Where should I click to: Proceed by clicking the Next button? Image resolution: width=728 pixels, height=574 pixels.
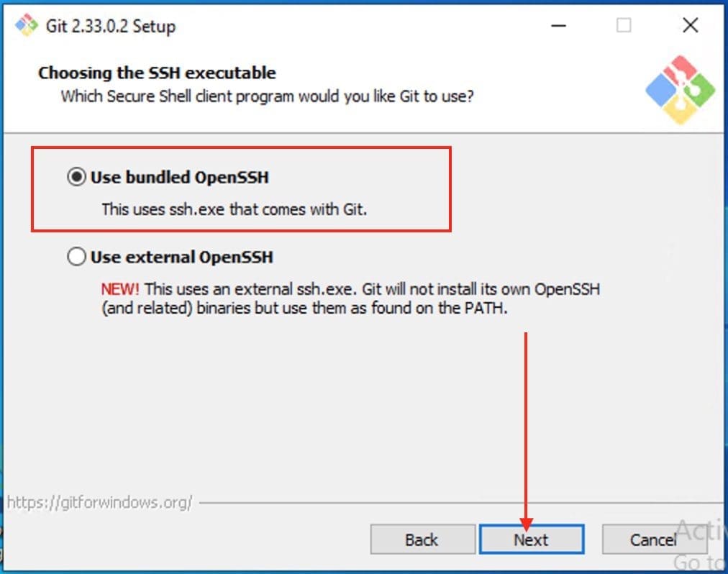pyautogui.click(x=531, y=539)
